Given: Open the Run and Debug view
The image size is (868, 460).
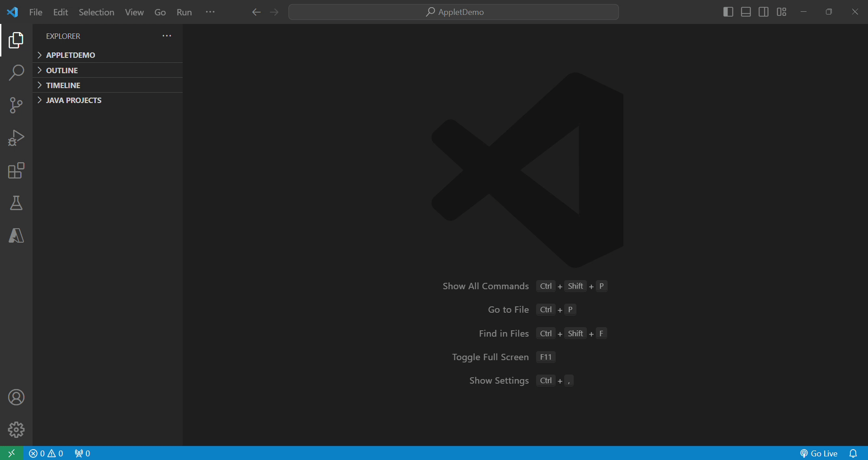Looking at the screenshot, I should (16, 138).
